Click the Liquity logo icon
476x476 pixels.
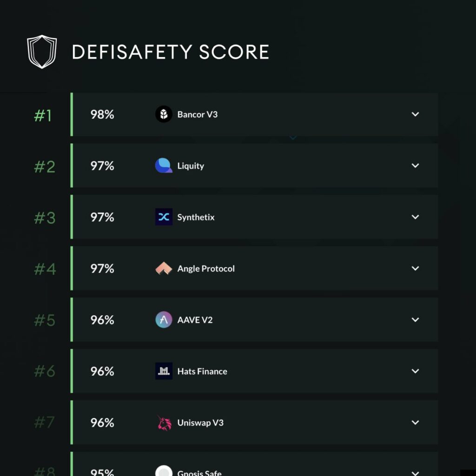pos(164,166)
